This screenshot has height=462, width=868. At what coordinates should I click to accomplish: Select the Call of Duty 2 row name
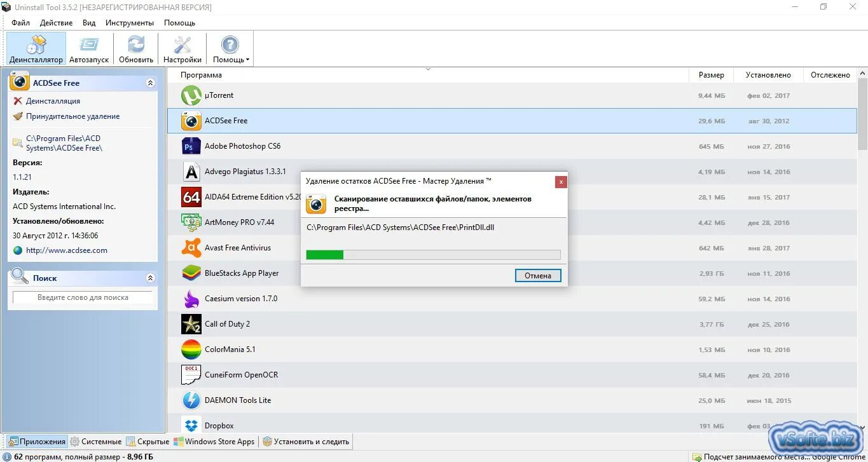227,324
